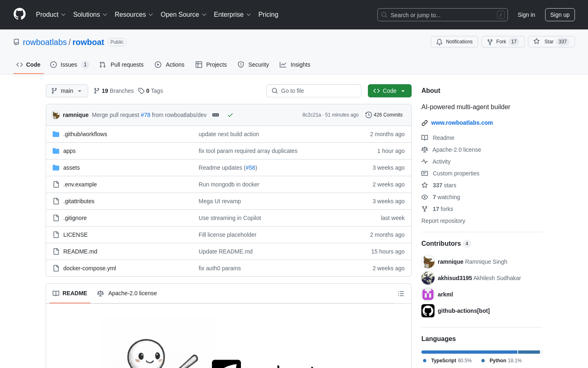Click ramnique avatar in the commit bar
This screenshot has height=368, width=588.
click(x=56, y=115)
